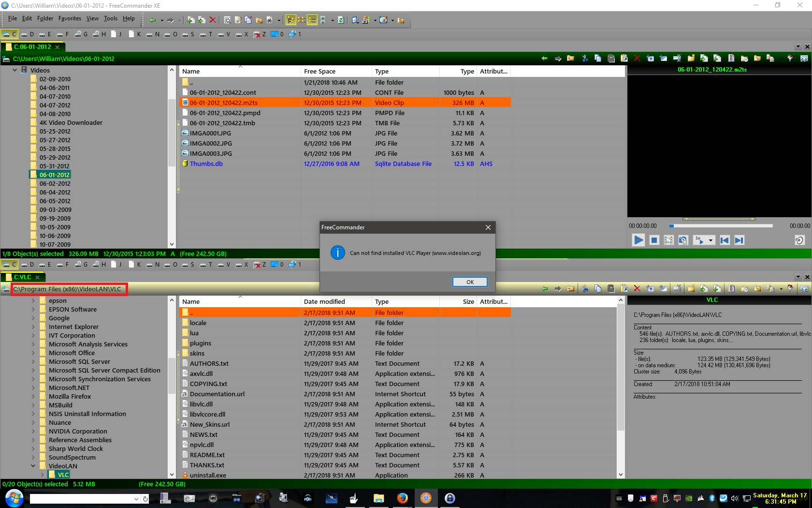Image resolution: width=812 pixels, height=508 pixels.
Task: Open the File menu
Action: (x=13, y=18)
